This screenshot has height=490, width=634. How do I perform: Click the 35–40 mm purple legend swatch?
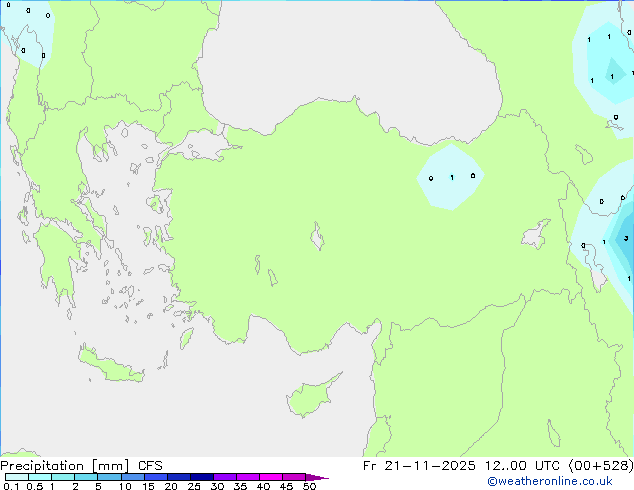(x=248, y=477)
